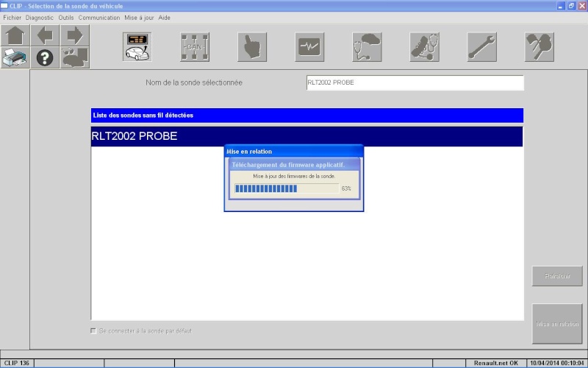The image size is (588, 368).
Task: Click the back arrow navigation icon
Action: (x=45, y=35)
